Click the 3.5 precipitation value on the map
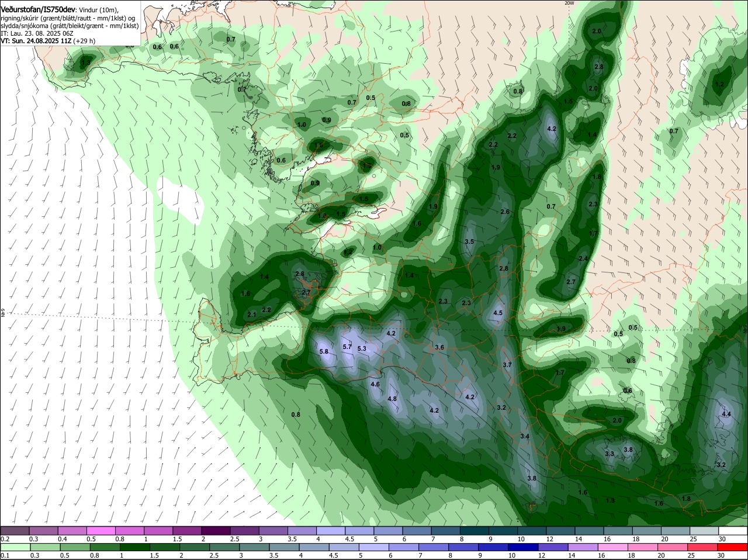 tap(469, 241)
